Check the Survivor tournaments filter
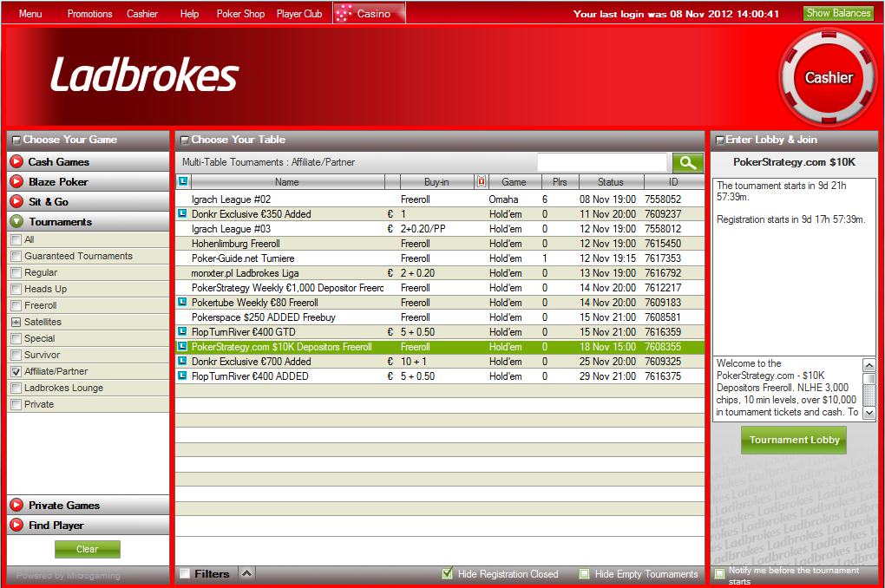This screenshot has height=588, width=885. (16, 355)
